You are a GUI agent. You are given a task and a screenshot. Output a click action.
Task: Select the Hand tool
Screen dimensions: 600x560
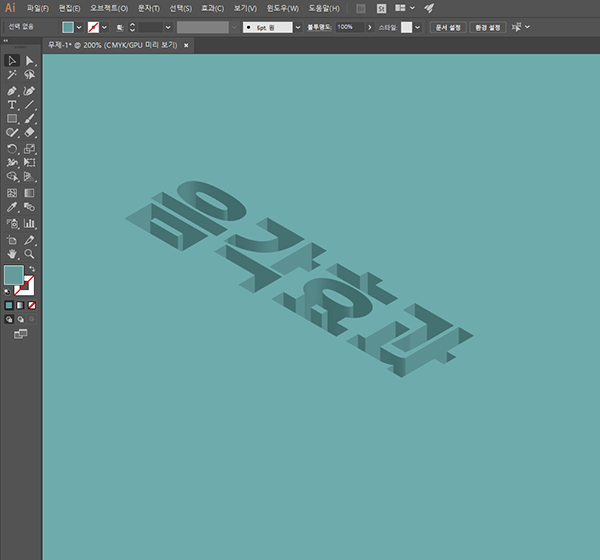click(x=11, y=254)
